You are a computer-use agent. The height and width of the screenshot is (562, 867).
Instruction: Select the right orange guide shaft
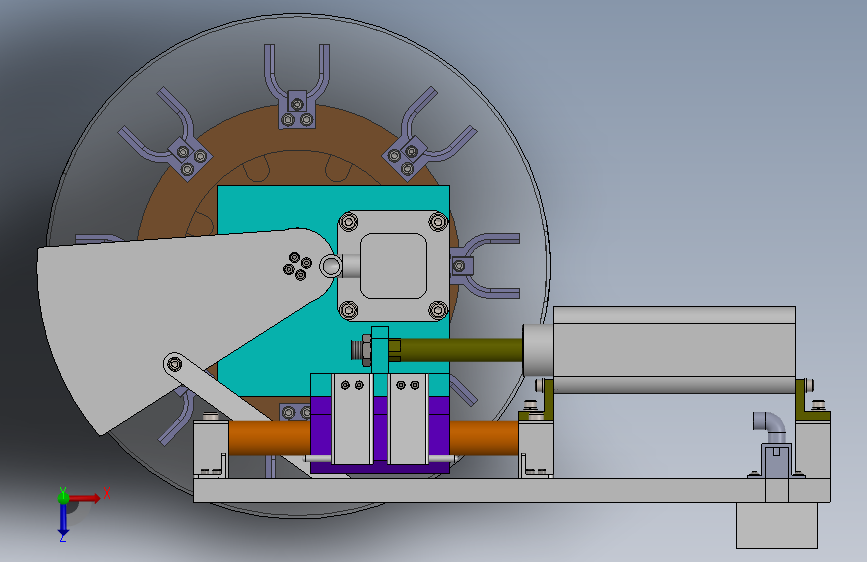484,438
